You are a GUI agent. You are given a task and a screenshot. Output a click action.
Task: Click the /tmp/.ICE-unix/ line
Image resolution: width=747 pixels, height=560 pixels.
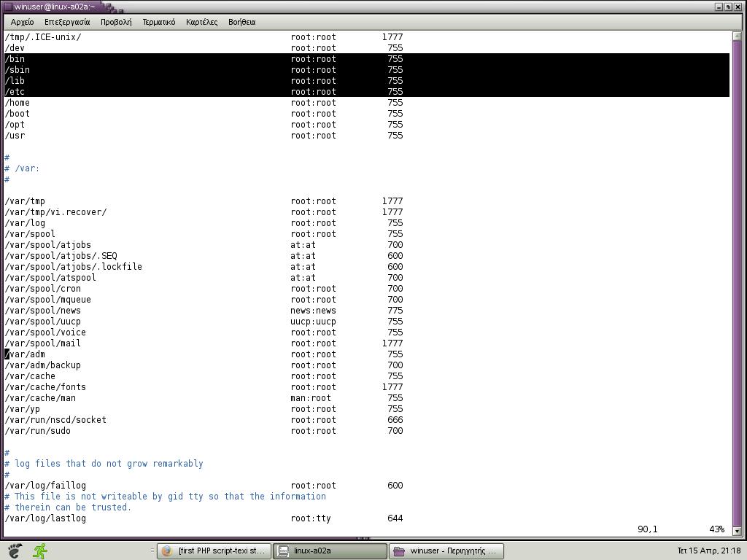(x=204, y=37)
